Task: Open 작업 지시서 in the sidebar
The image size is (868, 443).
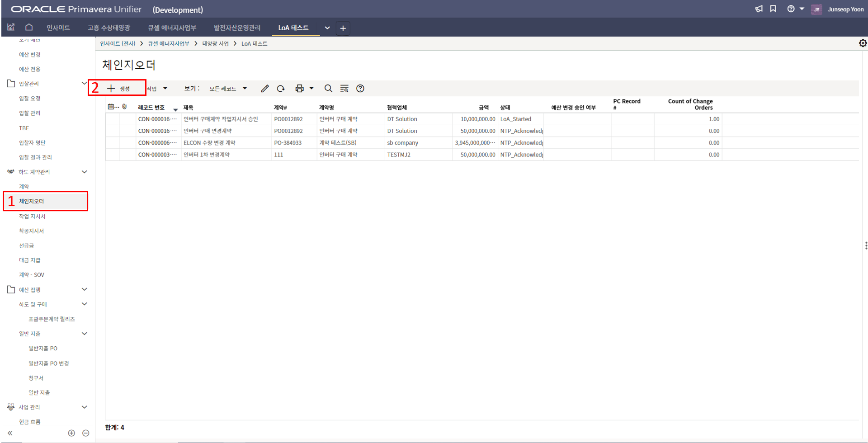Action: tap(32, 217)
